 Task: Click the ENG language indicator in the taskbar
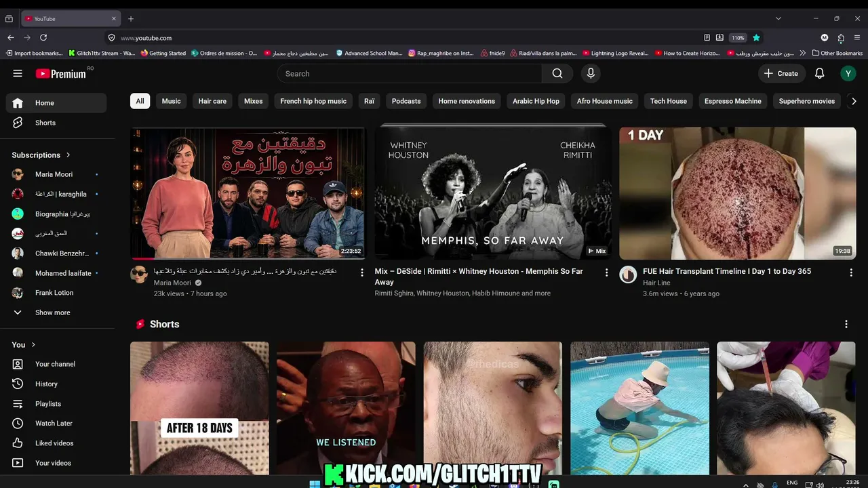pyautogui.click(x=792, y=483)
